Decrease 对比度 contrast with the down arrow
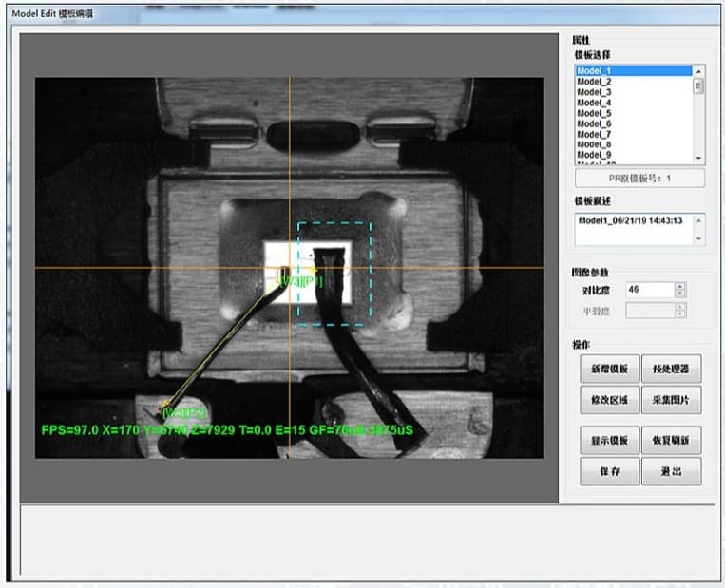725x588 pixels. (x=679, y=294)
